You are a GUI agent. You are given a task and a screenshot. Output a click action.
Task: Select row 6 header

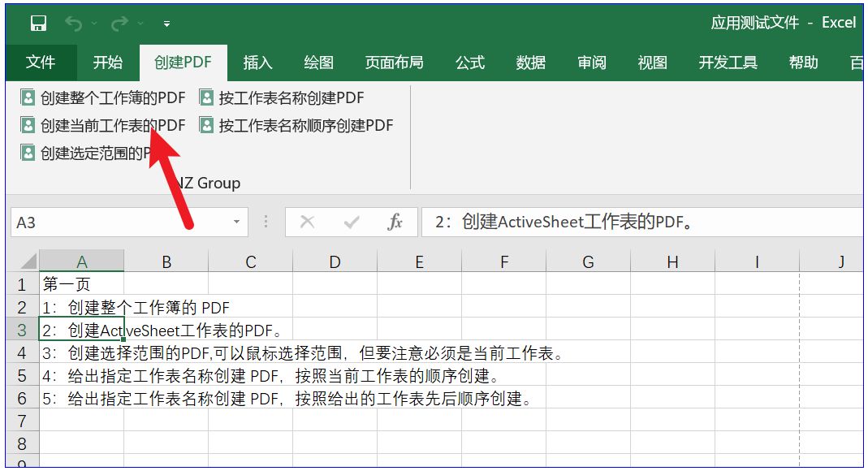click(22, 398)
